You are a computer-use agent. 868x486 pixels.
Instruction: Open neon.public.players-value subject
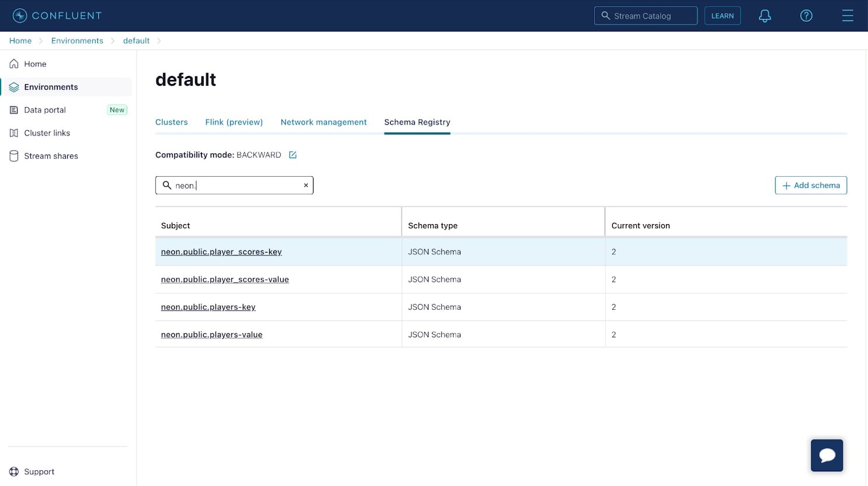coord(211,334)
